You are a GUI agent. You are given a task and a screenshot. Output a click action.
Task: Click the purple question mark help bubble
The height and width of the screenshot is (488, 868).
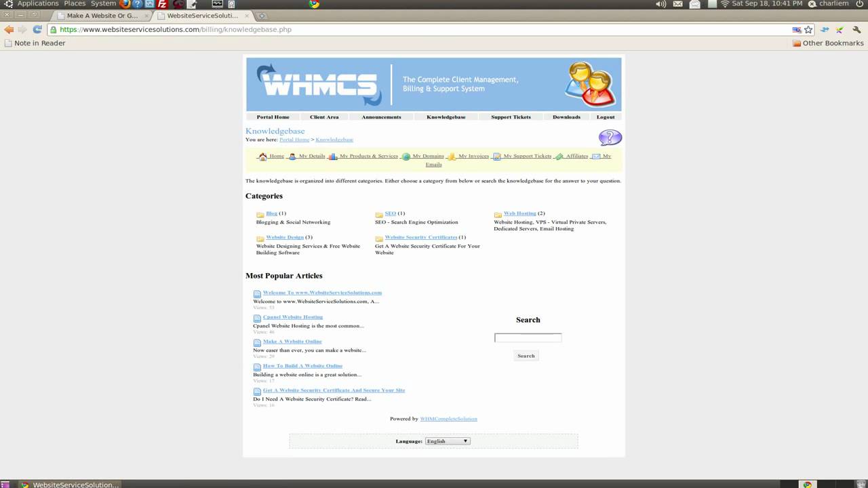610,138
